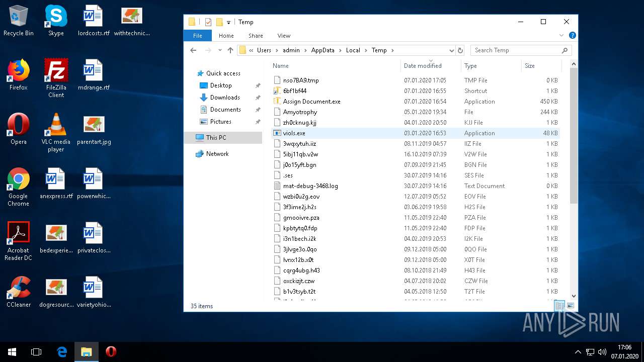Expand chevron after Local in path
The height and width of the screenshot is (362, 644).
tap(366, 50)
